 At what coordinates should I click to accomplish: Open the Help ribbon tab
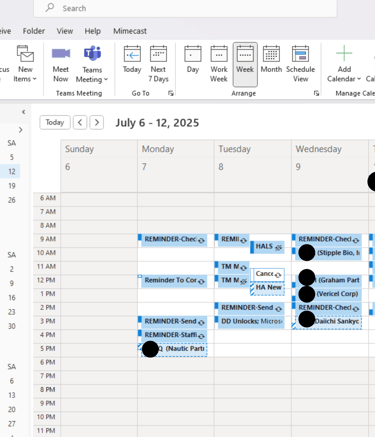[92, 31]
